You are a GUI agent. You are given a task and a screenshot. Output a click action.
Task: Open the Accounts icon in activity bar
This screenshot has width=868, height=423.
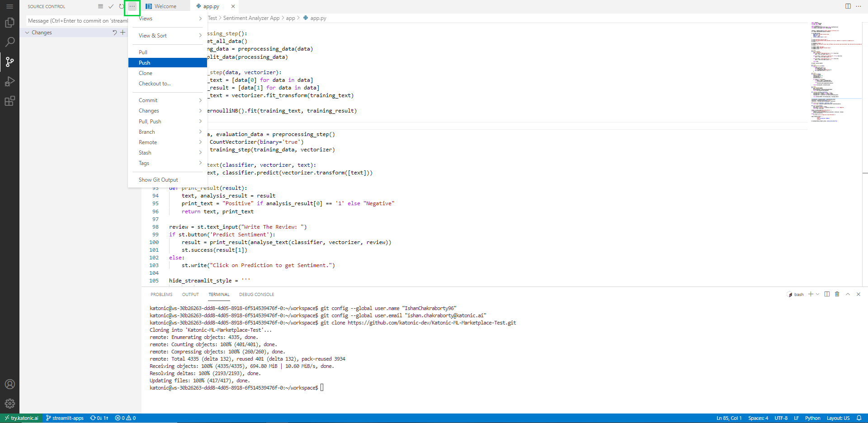9,384
